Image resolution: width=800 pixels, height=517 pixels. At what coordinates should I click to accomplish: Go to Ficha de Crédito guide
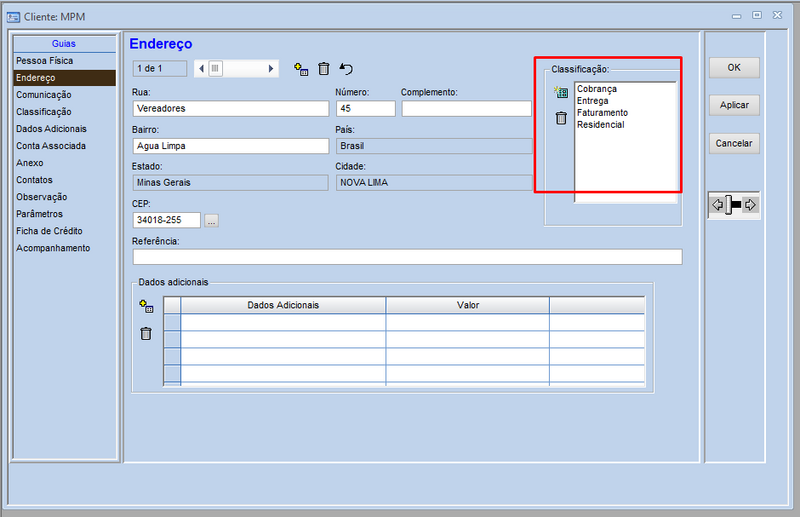pos(65,231)
